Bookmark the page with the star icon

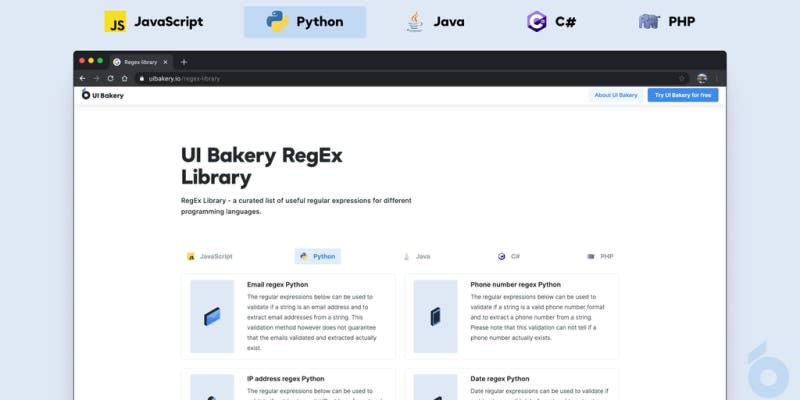coord(682,78)
